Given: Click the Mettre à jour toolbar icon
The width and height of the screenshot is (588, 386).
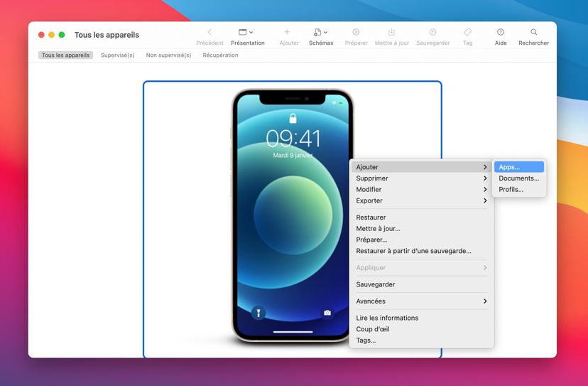Looking at the screenshot, I should (391, 32).
